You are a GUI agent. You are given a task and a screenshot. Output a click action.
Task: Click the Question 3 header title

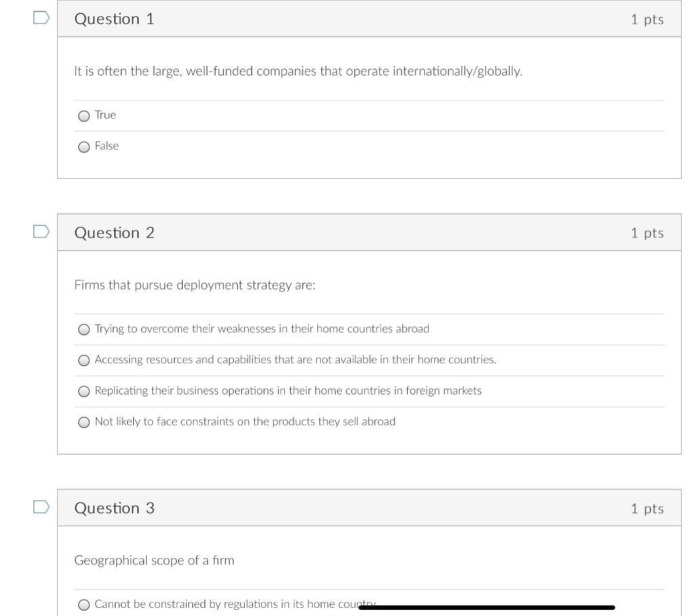click(x=114, y=508)
